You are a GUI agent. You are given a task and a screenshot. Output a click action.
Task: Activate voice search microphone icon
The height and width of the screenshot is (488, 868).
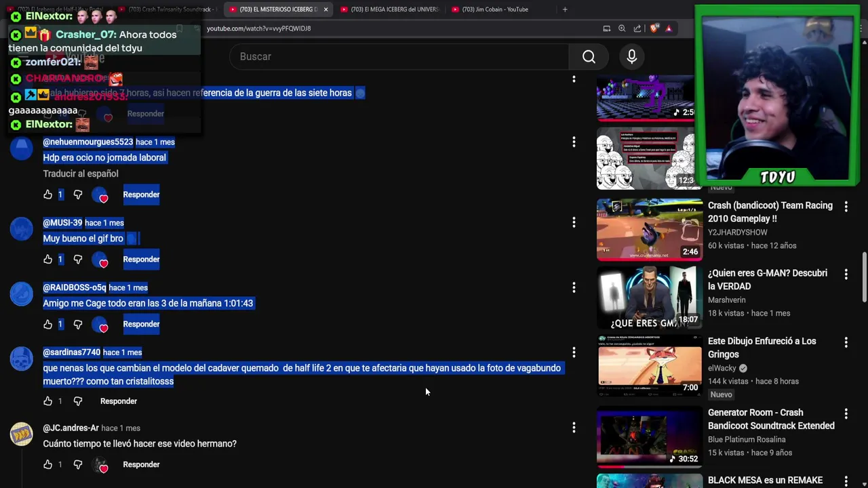click(x=632, y=57)
